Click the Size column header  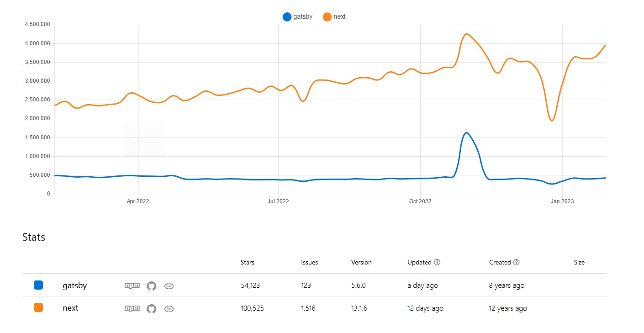tap(579, 262)
